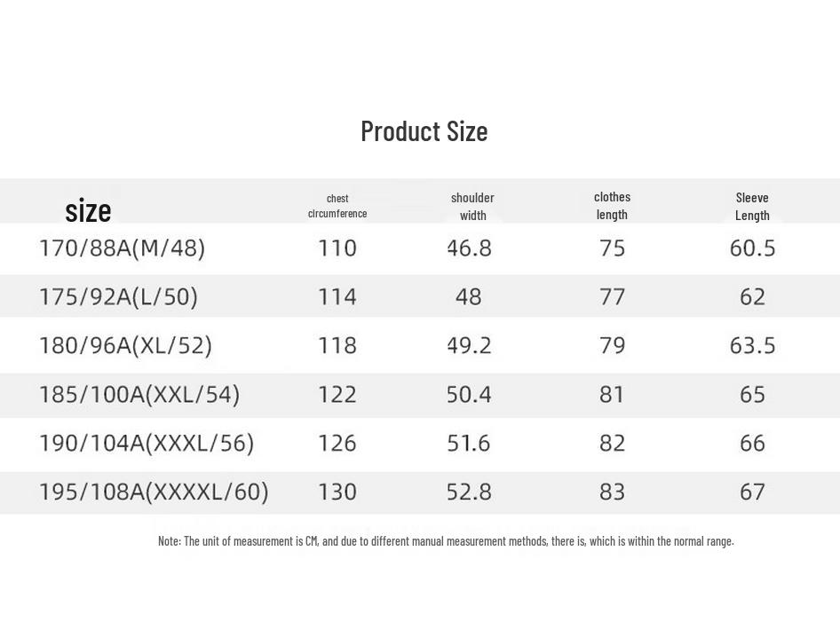Click the chest circumference column header
The width and height of the screenshot is (840, 630).
(x=337, y=206)
